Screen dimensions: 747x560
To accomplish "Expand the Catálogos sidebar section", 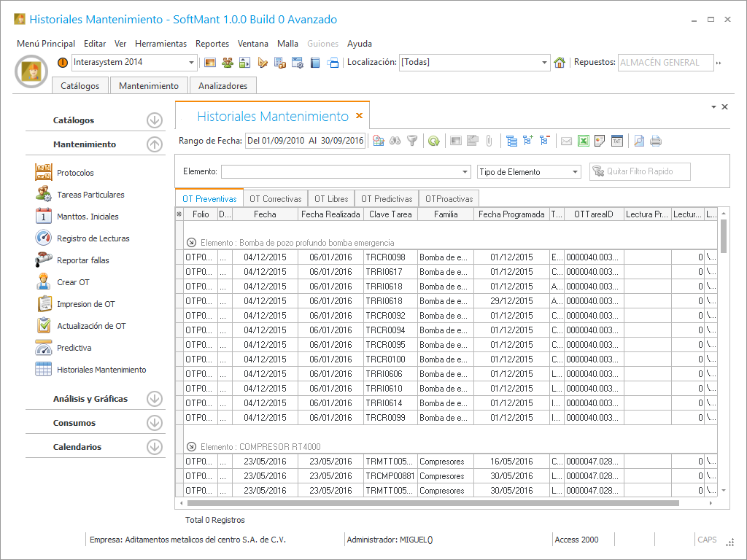I will pyautogui.click(x=154, y=120).
